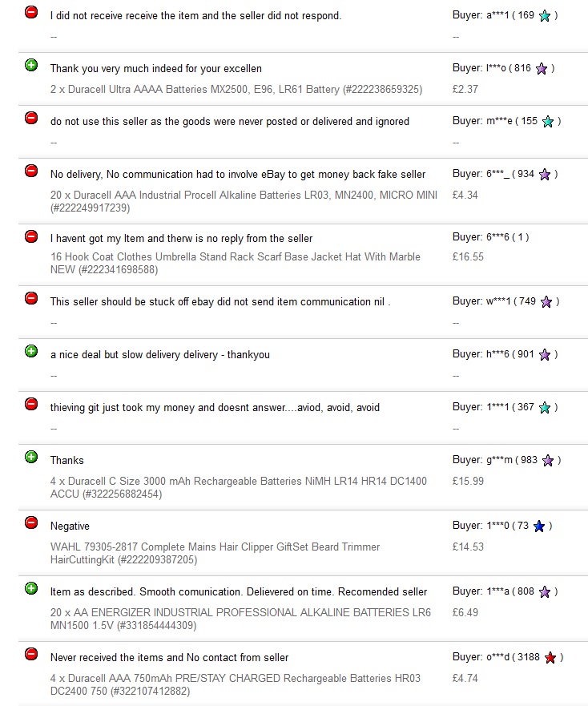Open the WAHL 79305-2817 Hair Clipper listing

[215, 553]
